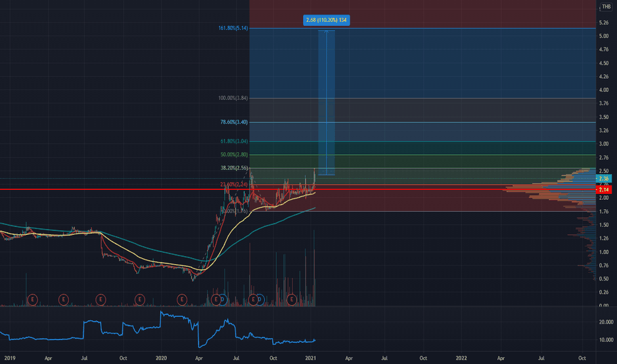617x364 pixels.
Task: Click the 4.00 price axis label
Action: [604, 90]
